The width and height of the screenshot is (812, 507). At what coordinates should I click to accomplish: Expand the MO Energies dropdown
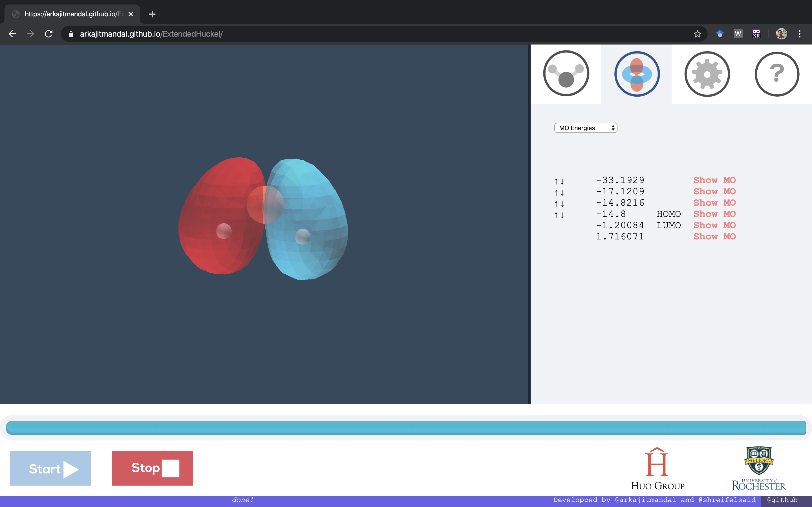pos(586,128)
